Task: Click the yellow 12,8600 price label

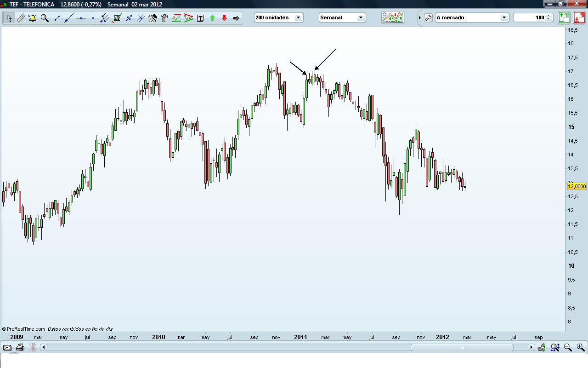Action: (x=577, y=186)
